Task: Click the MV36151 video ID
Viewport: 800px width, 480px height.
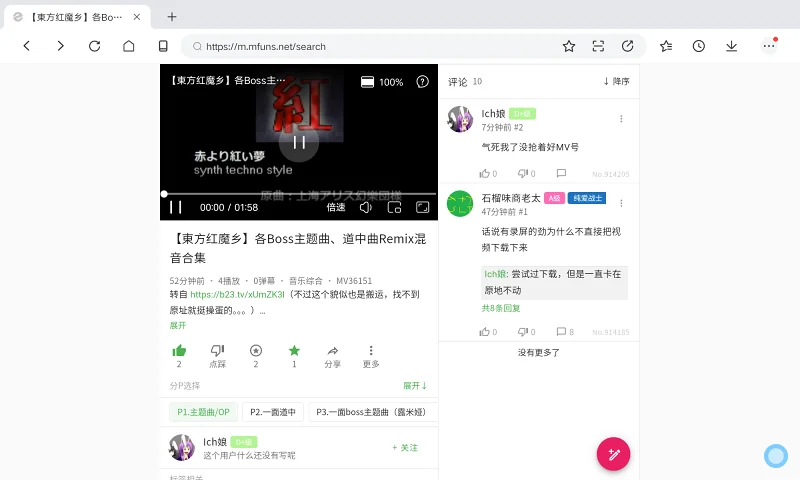Action: pos(354,281)
